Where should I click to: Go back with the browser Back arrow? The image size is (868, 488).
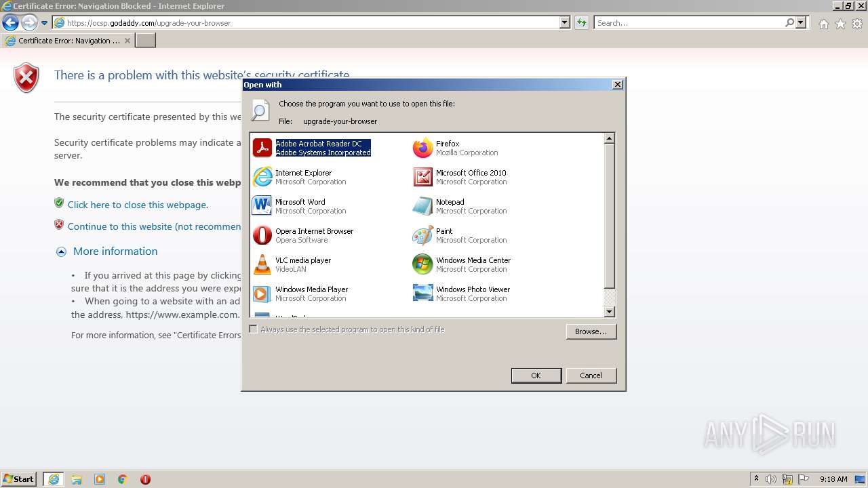10,23
